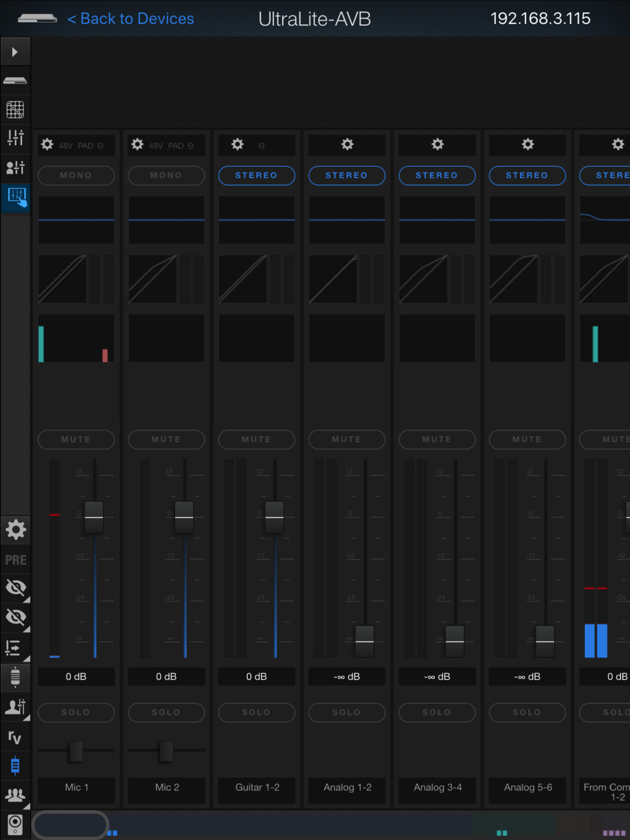Open Guitar 1-2 channel settings gear
Viewport: 630px width, 840px height.
click(x=238, y=144)
